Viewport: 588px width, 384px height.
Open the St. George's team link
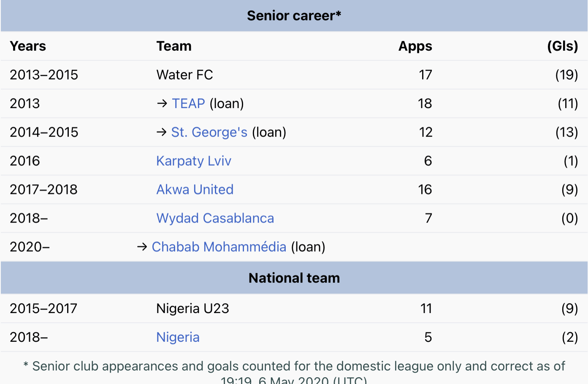coord(209,132)
